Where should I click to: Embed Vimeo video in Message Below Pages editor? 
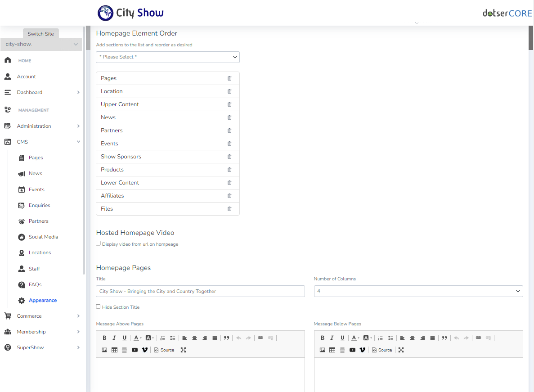[362, 350]
